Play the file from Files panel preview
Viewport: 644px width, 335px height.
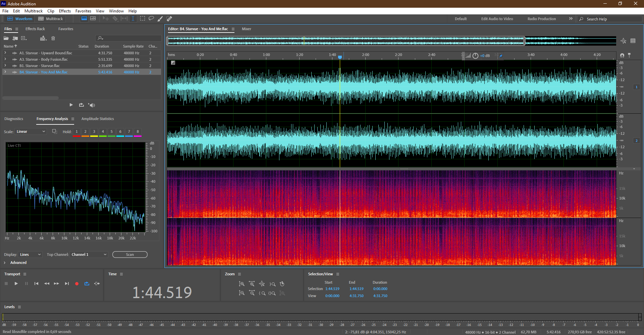pos(71,105)
